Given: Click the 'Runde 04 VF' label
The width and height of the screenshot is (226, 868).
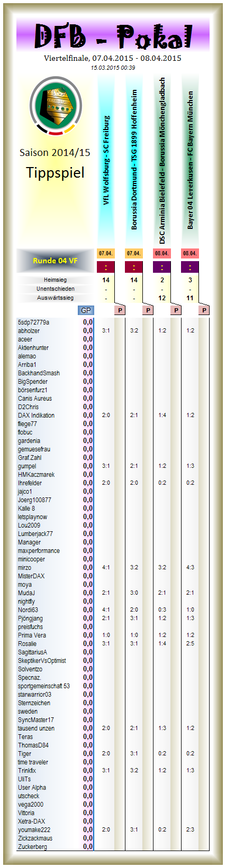Looking at the screenshot, I should pos(55,261).
